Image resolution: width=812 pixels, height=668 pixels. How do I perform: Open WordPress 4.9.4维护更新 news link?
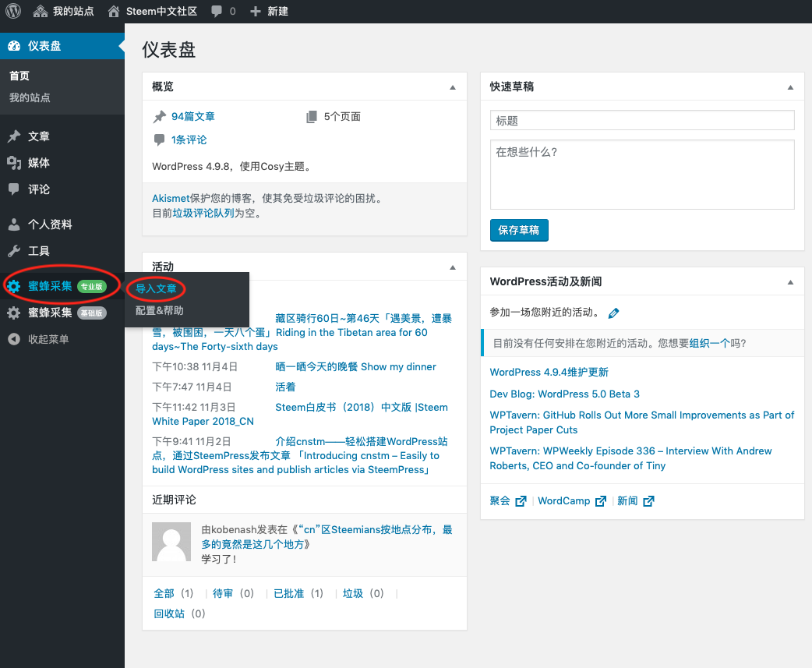tap(549, 373)
